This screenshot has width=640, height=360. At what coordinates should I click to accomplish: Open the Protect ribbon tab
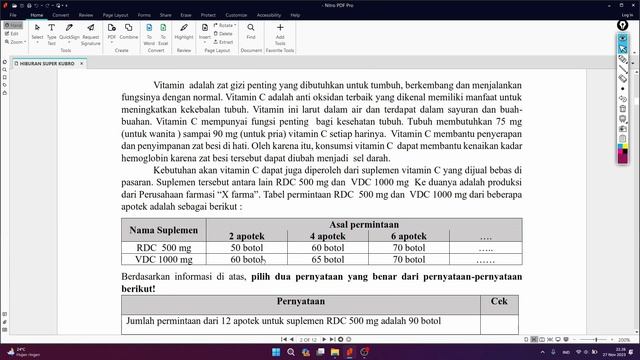click(208, 15)
